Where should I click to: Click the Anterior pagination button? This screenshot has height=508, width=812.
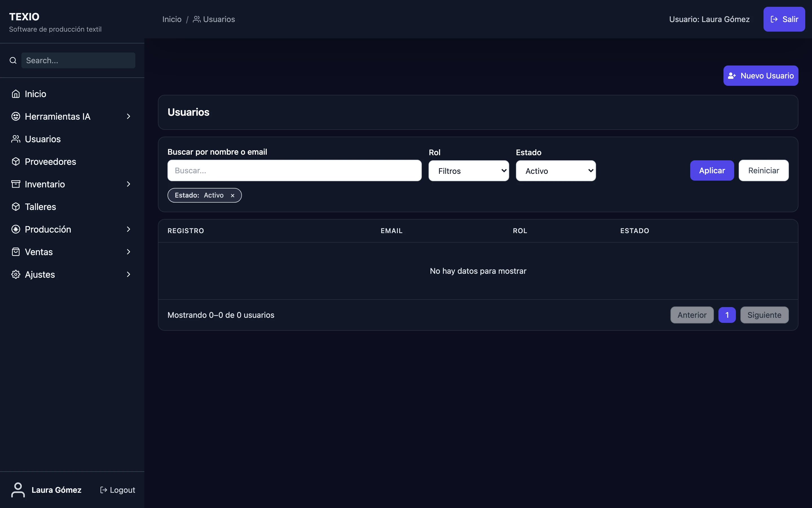click(692, 315)
